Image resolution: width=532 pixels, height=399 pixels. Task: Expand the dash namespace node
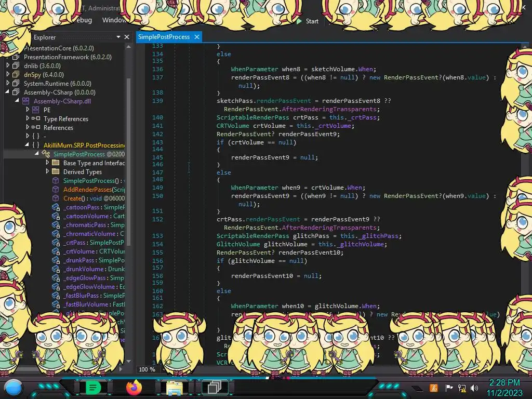click(x=28, y=136)
